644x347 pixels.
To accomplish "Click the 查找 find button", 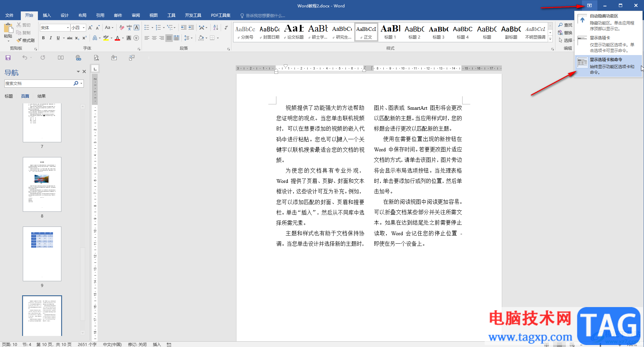I will click(x=565, y=25).
